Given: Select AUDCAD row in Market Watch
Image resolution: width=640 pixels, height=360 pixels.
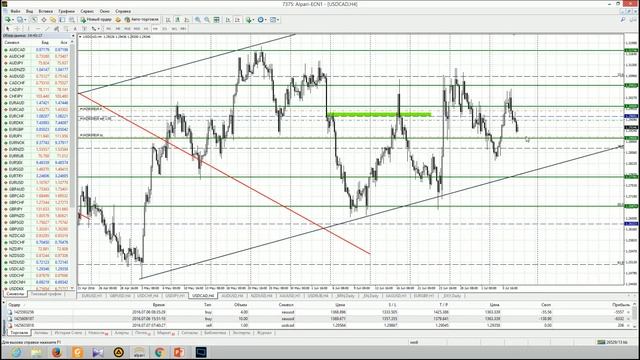Looking at the screenshot, I should pos(36,50).
